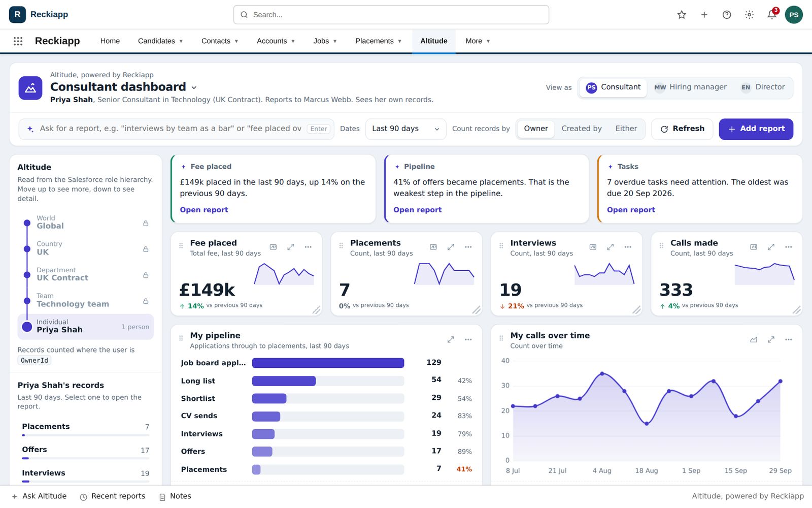Open Notes in the footer bar
This screenshot has width=812, height=508.
pyautogui.click(x=175, y=496)
